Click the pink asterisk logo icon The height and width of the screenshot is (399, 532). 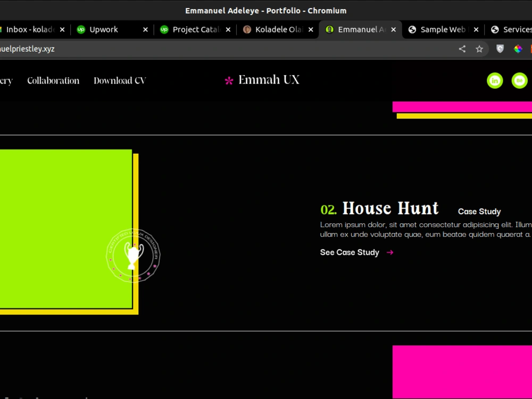(x=229, y=81)
